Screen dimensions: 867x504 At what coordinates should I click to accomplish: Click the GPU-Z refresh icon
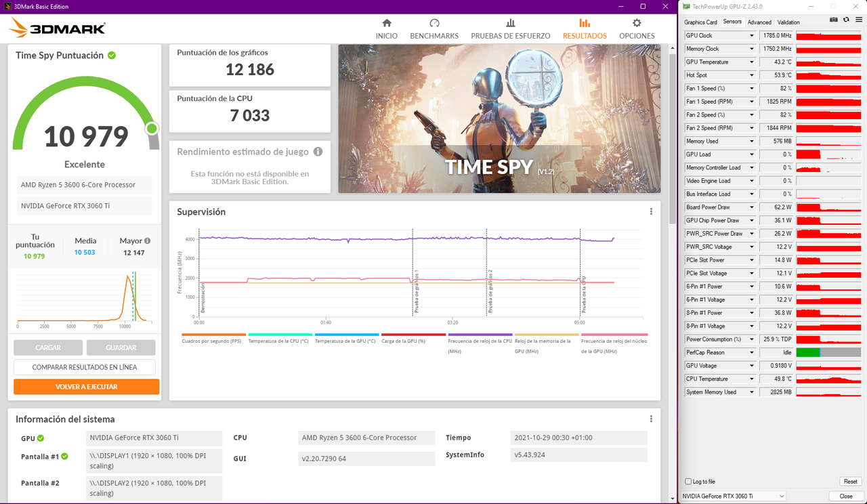tap(846, 20)
